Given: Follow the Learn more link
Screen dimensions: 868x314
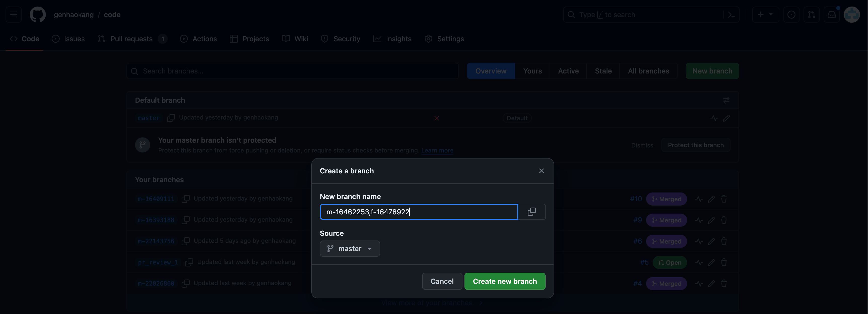Looking at the screenshot, I should point(437,150).
